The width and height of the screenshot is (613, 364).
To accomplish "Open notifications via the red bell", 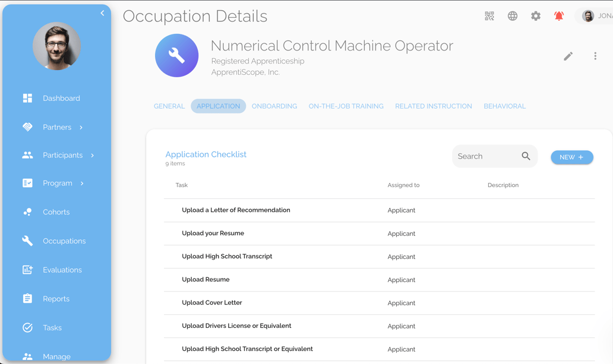I will tap(558, 16).
